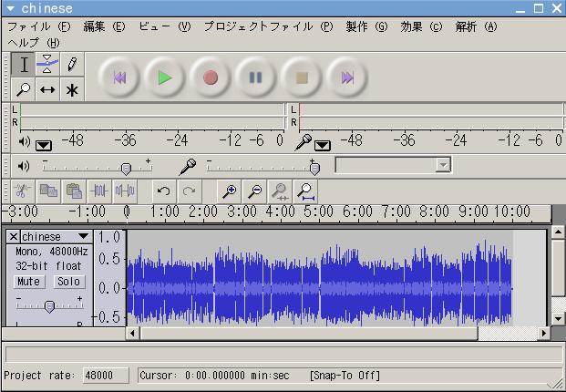Image resolution: width=566 pixels, height=392 pixels.
Task: Open the recording meter dropdown arrow
Action: click(x=323, y=146)
